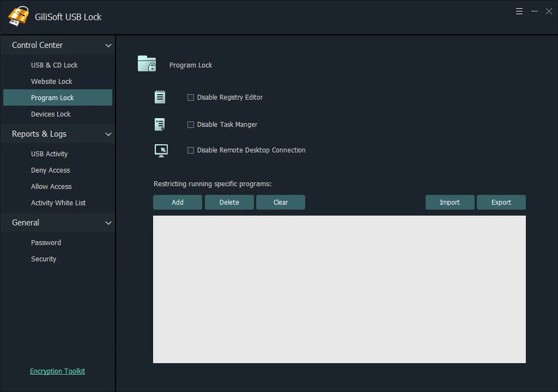Click the General header text
This screenshot has height=392, width=558.
click(x=26, y=223)
